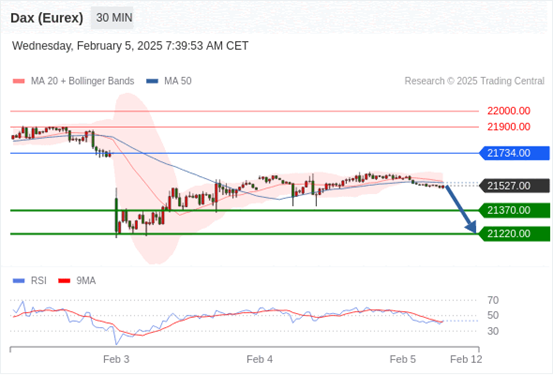Toggle the RSI legend label

tap(38, 280)
